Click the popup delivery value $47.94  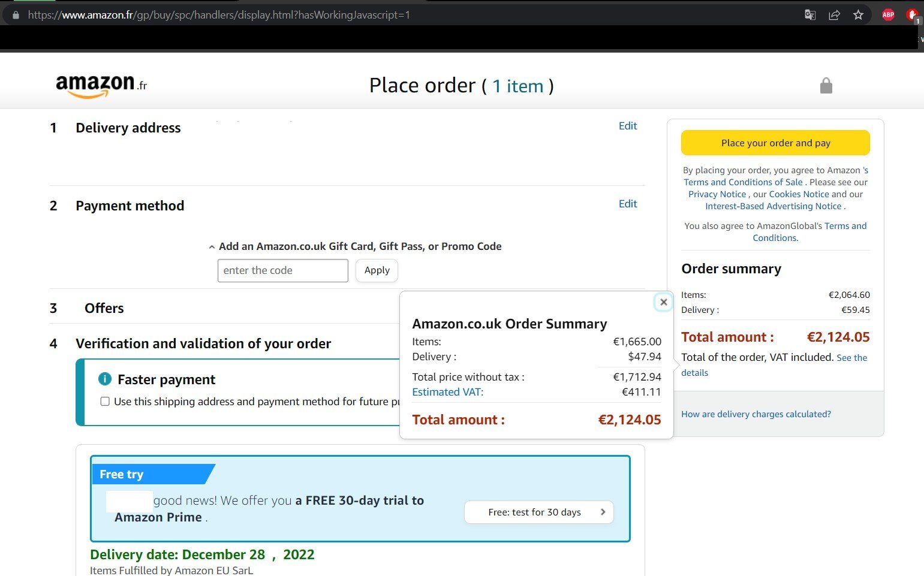645,357
